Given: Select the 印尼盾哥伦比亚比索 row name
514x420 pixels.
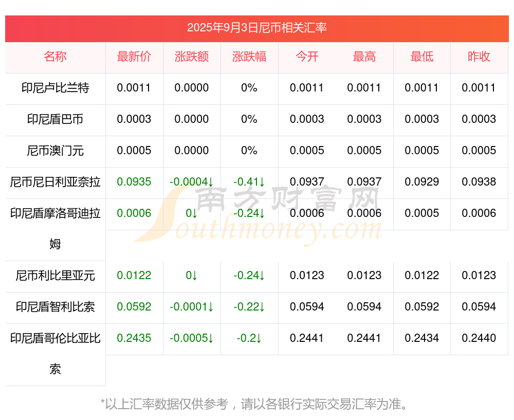Looking at the screenshot, I should pyautogui.click(x=55, y=354).
